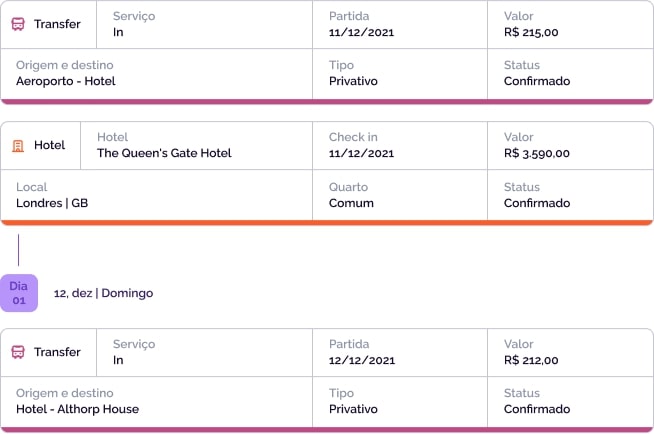Viewport: 654px width, 434px height.
Task: Click the Comum room type
Action: (351, 203)
